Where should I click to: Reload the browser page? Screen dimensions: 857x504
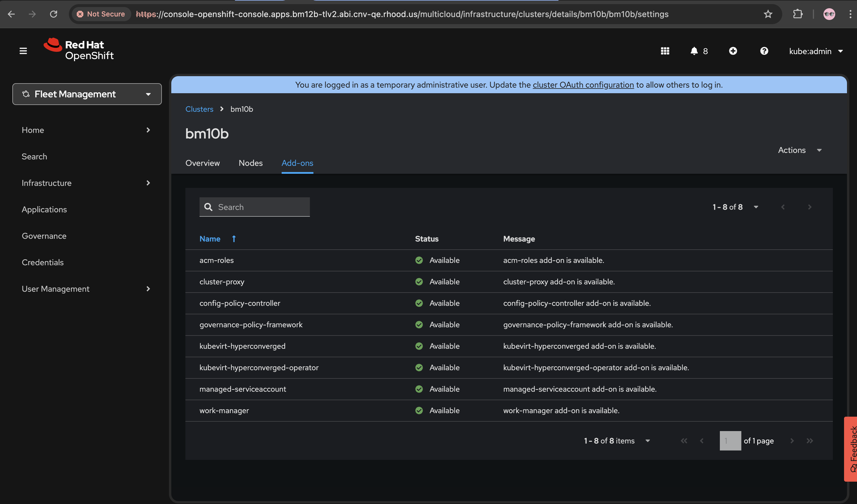[x=53, y=14]
